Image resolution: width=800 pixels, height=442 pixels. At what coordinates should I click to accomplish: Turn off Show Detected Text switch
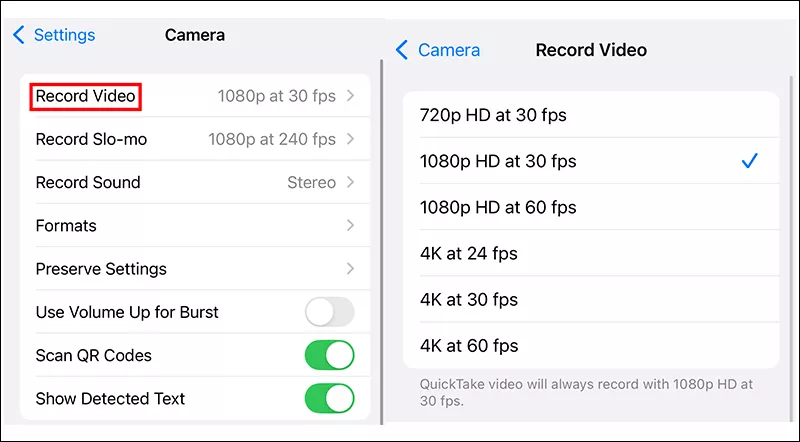tap(329, 398)
